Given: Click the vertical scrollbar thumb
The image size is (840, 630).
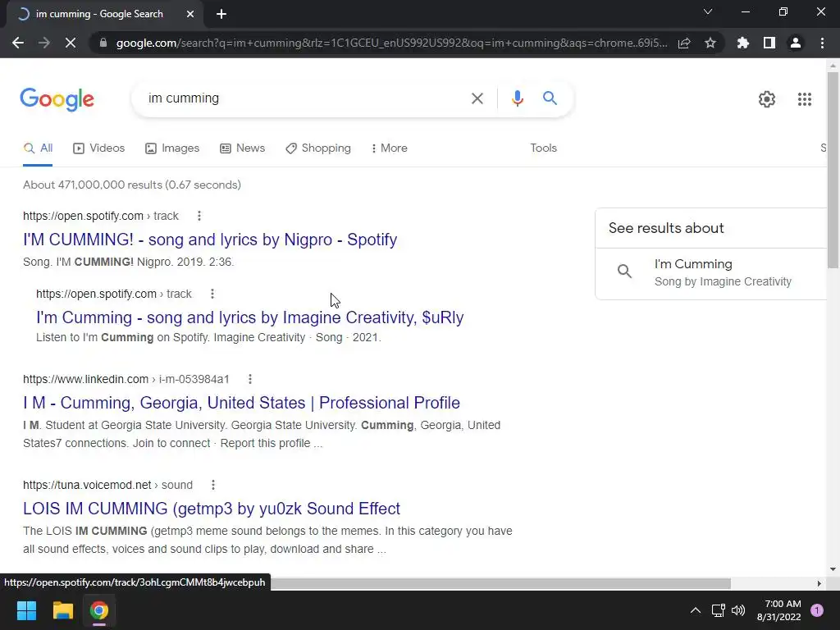Looking at the screenshot, I should pyautogui.click(x=833, y=170).
